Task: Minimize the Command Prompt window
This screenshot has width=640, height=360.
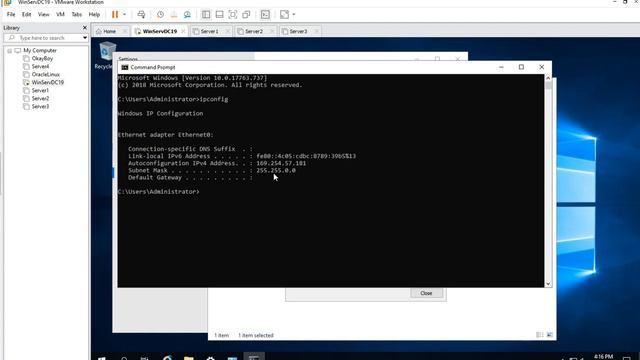Action: [x=501, y=67]
